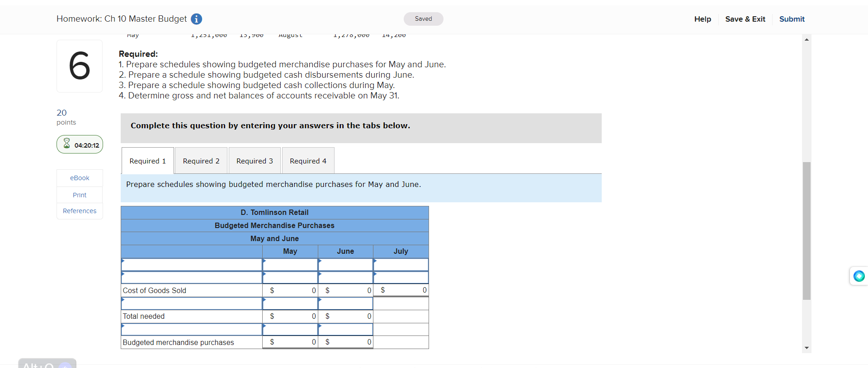Submit the homework
868x368 pixels.
[x=792, y=19]
